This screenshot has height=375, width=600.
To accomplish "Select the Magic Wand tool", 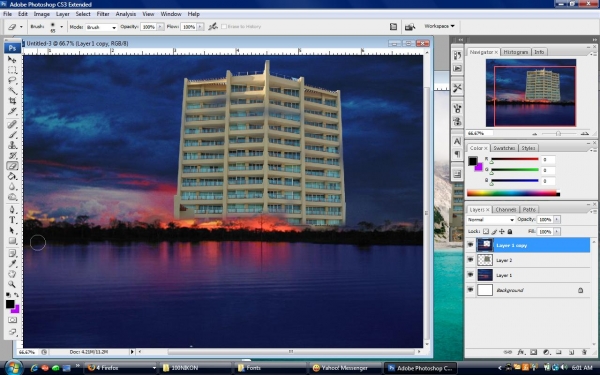I will (12, 91).
